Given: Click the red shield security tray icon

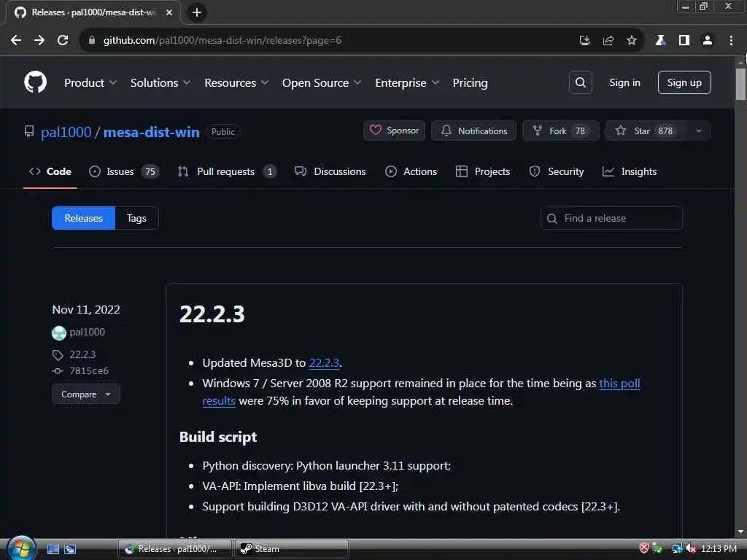Looking at the screenshot, I should (x=644, y=548).
